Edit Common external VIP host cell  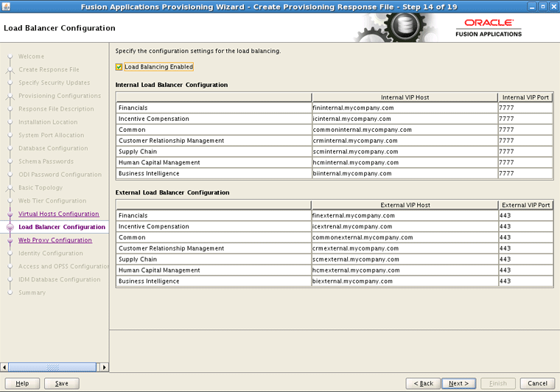(405, 237)
